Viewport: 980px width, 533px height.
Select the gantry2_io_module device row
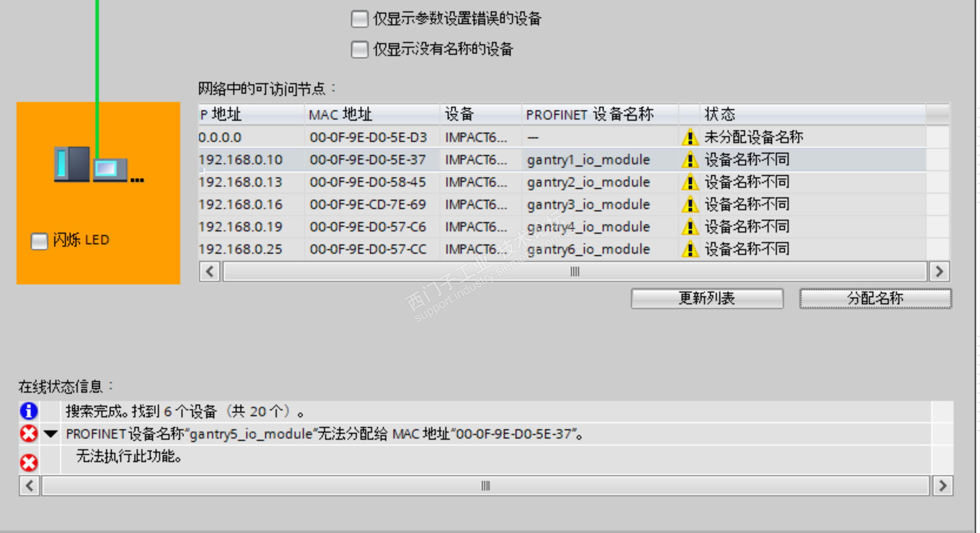coord(588,182)
